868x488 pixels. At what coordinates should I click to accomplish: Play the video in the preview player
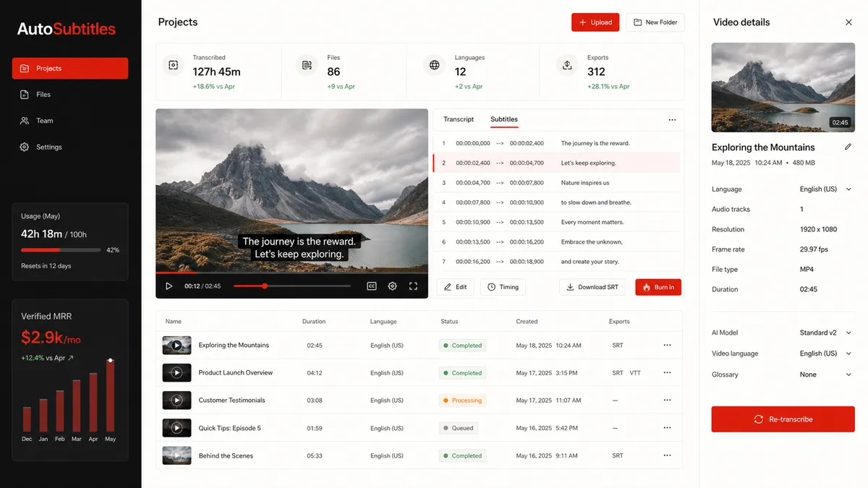pyautogui.click(x=169, y=286)
